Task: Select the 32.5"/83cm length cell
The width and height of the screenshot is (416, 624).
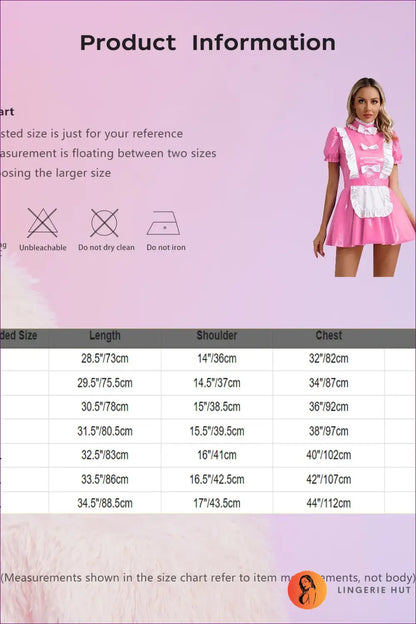Action: pos(105,455)
